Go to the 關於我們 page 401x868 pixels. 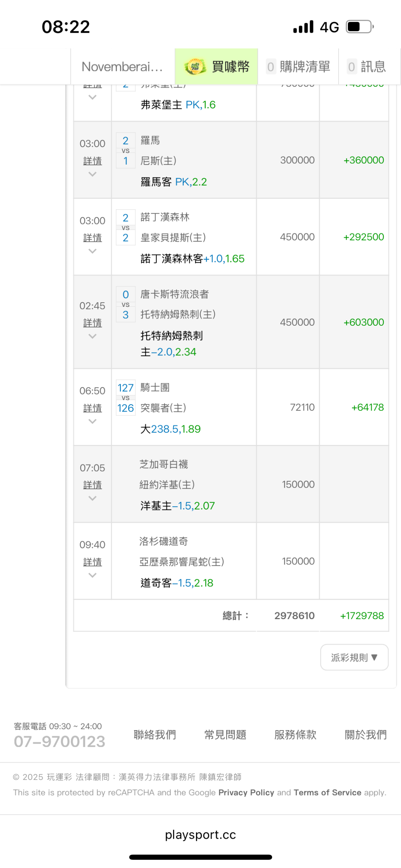point(366,734)
